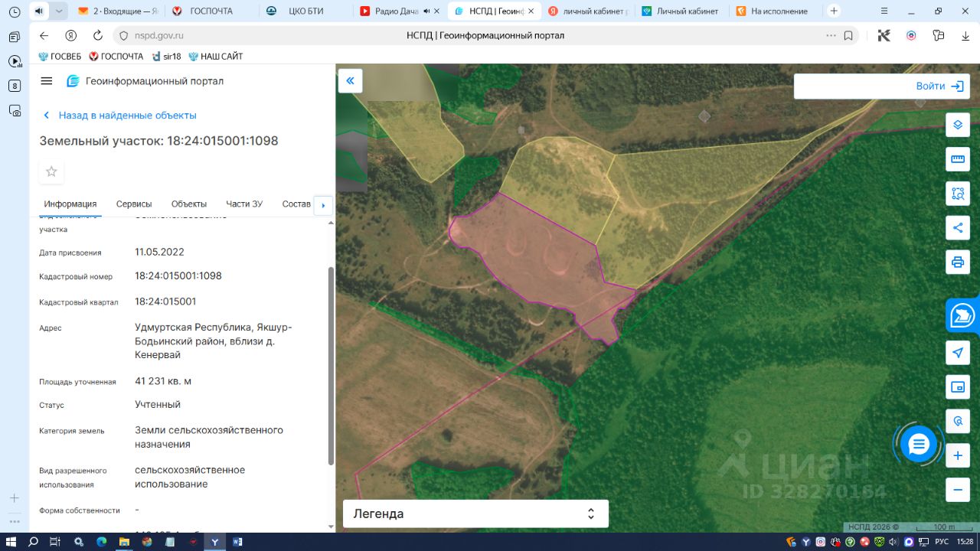
Task: Open the blue side feedback tab
Action: coord(963,315)
